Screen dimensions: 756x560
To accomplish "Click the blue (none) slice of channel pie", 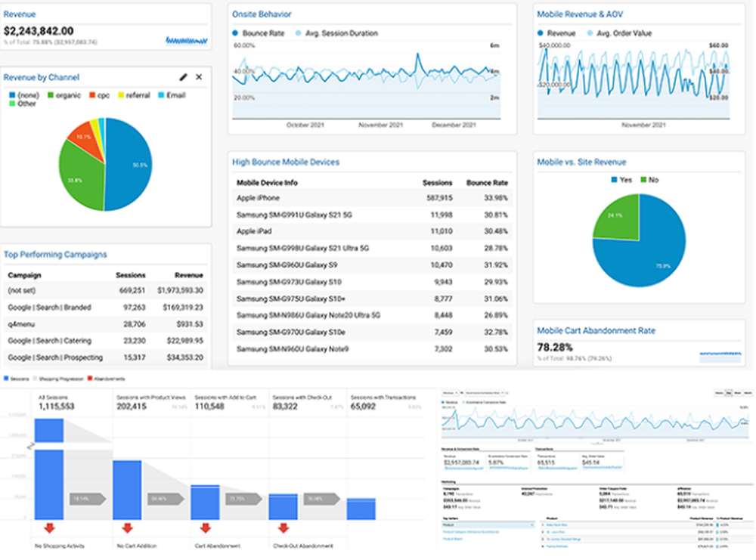I will [130, 164].
